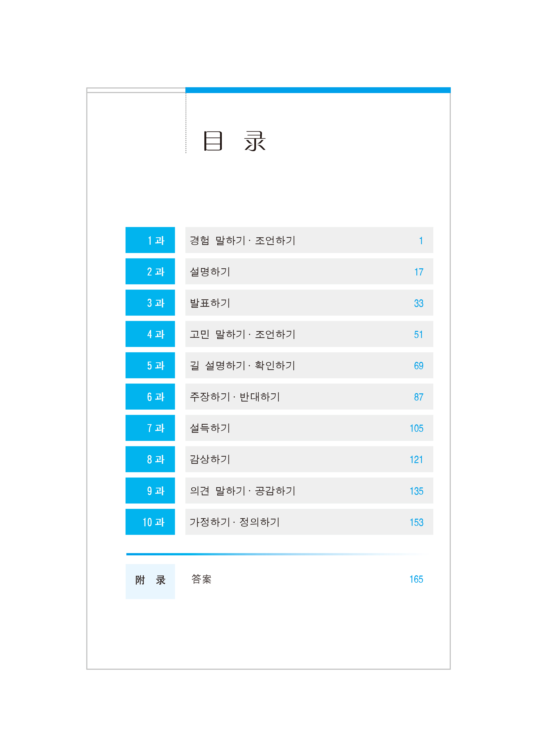Open the 答案 appendix entry
Image resolution: width=538 pixels, height=756 pixels.
pyautogui.click(x=201, y=579)
